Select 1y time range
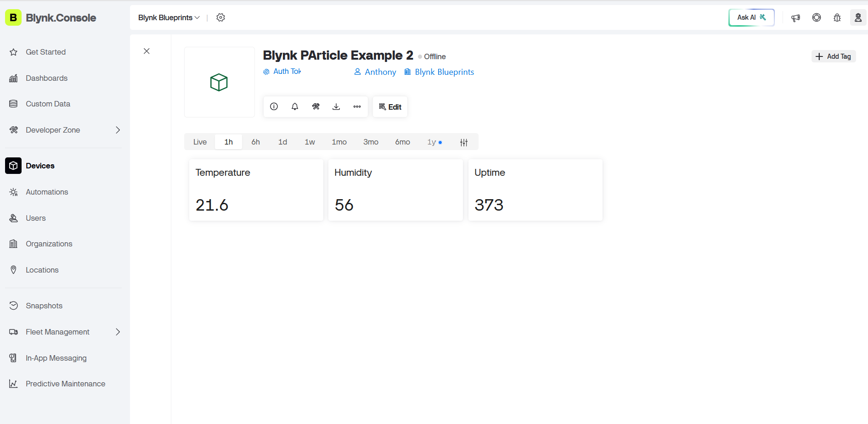Image resolution: width=868 pixels, height=424 pixels. click(434, 142)
